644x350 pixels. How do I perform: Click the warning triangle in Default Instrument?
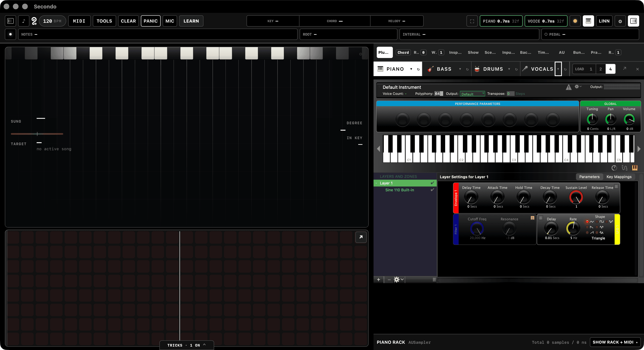(x=569, y=87)
